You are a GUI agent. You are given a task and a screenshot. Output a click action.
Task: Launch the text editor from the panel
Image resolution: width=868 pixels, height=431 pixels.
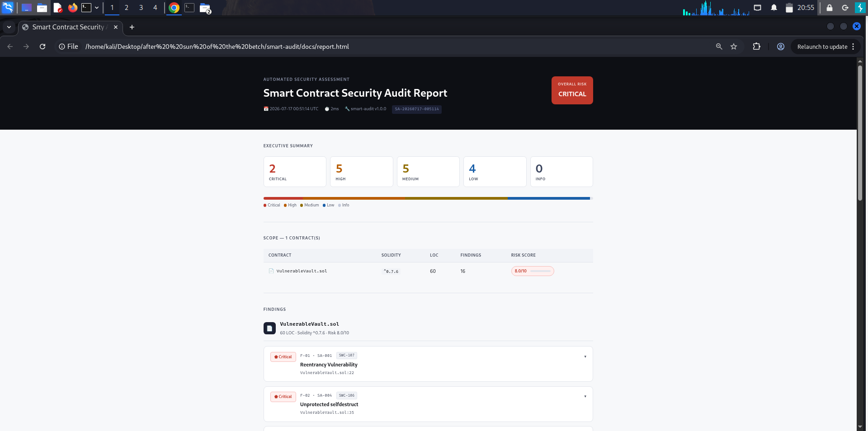tap(57, 8)
